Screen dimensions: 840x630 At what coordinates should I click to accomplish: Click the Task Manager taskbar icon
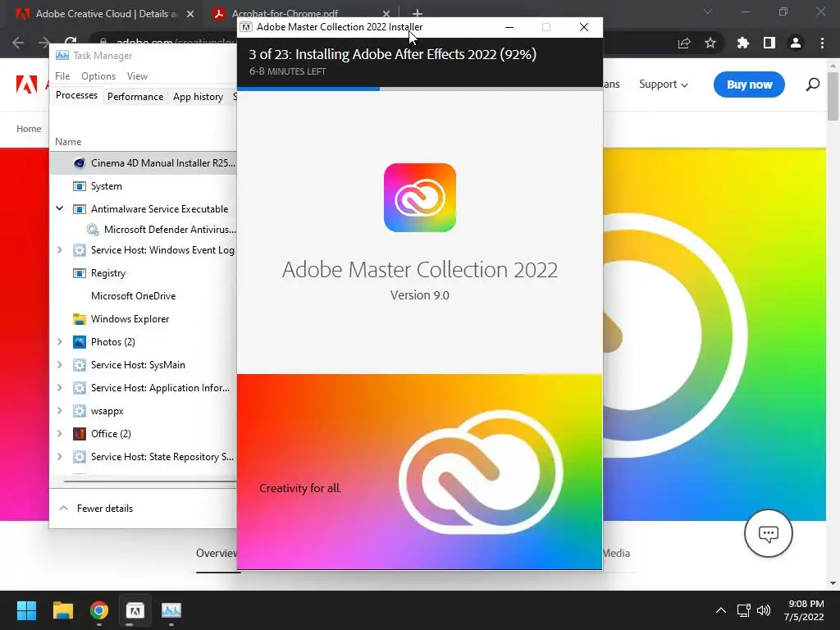pyautogui.click(x=171, y=610)
